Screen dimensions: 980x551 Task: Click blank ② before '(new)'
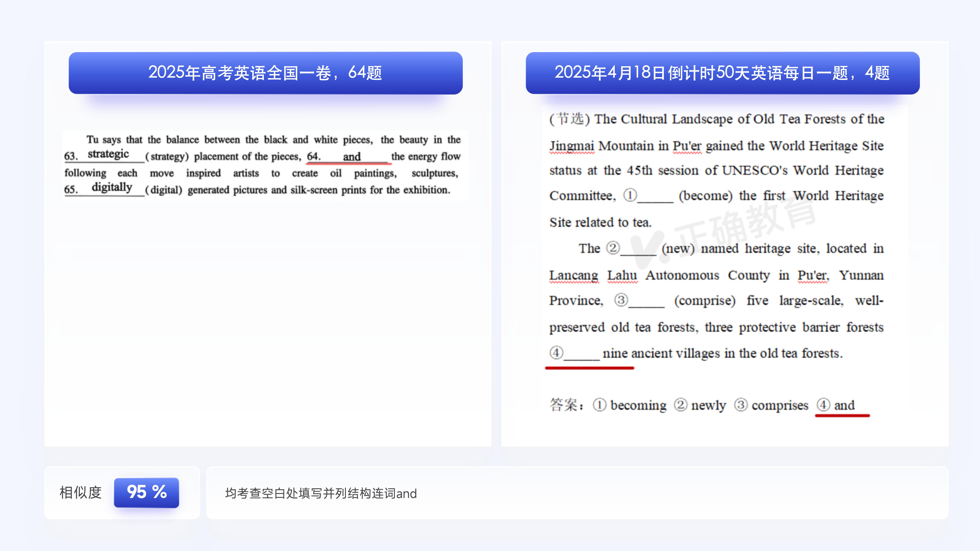[631, 249]
